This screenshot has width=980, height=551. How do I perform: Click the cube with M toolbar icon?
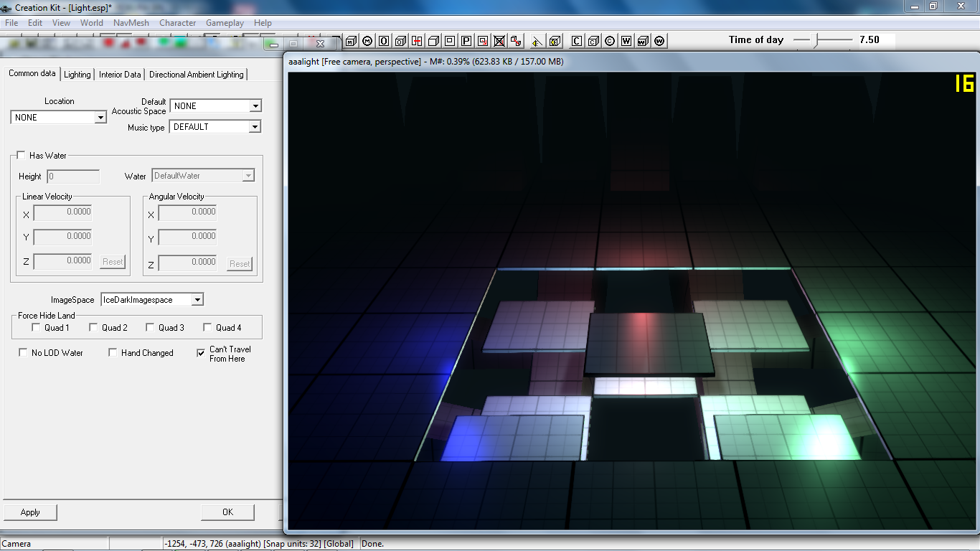point(351,41)
